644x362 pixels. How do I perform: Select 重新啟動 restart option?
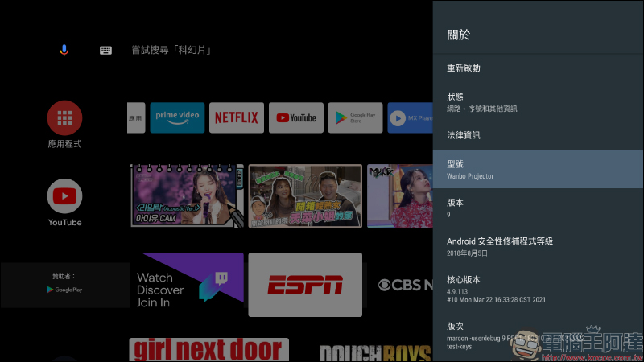pyautogui.click(x=538, y=68)
